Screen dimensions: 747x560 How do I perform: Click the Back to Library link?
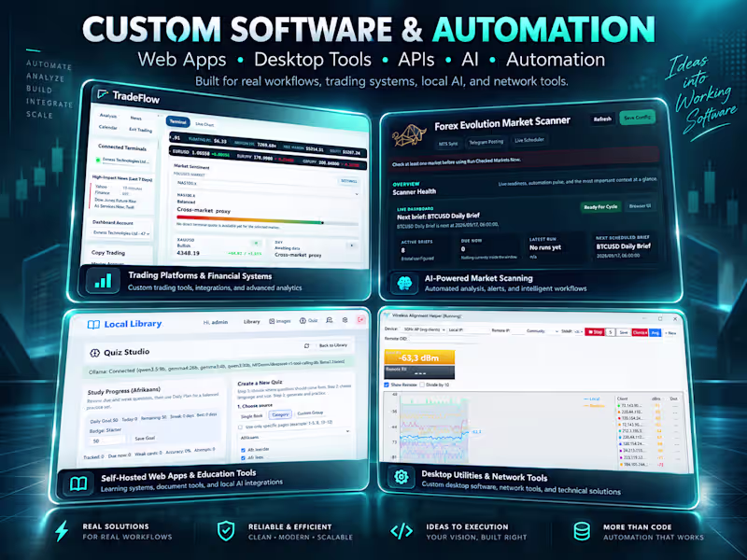click(333, 345)
